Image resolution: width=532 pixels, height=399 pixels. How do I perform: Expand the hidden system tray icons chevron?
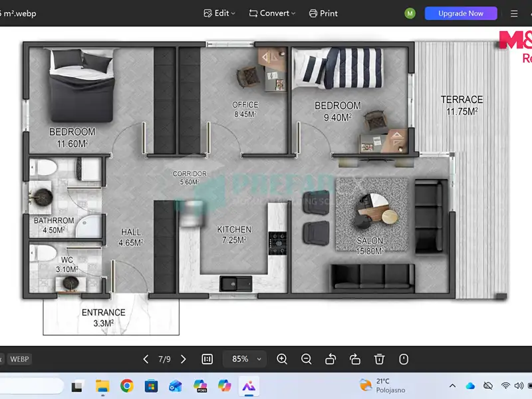point(453,386)
